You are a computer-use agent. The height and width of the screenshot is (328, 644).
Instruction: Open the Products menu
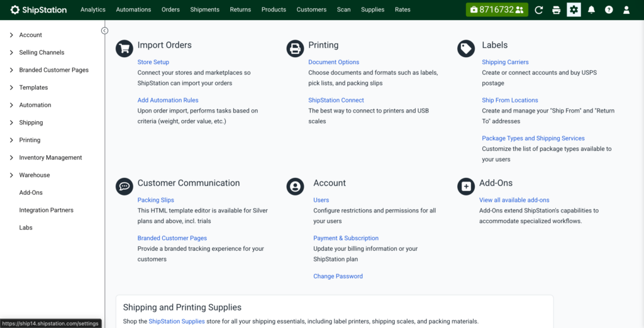274,10
